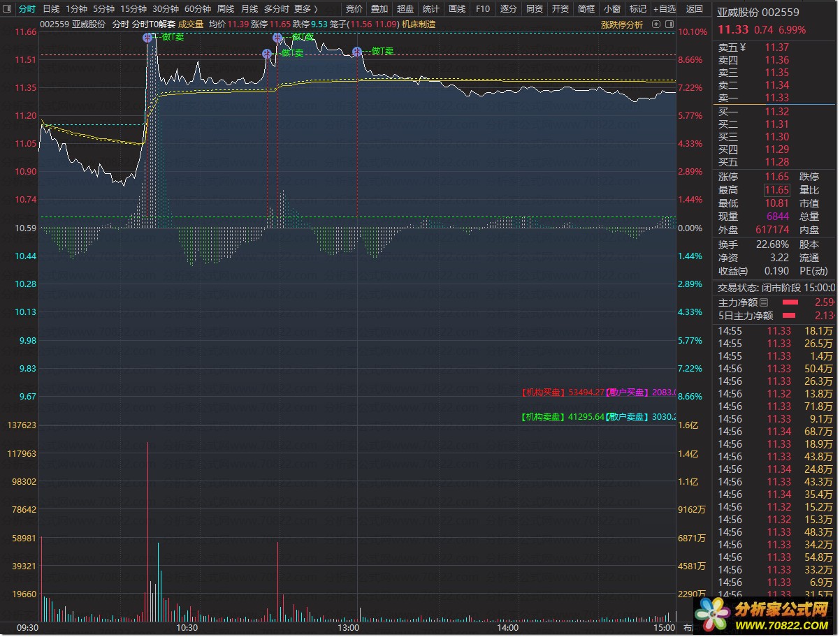Viewport: 840px width, 637px height.
Task: Click the 10:30 time axis label
Action: click(187, 628)
